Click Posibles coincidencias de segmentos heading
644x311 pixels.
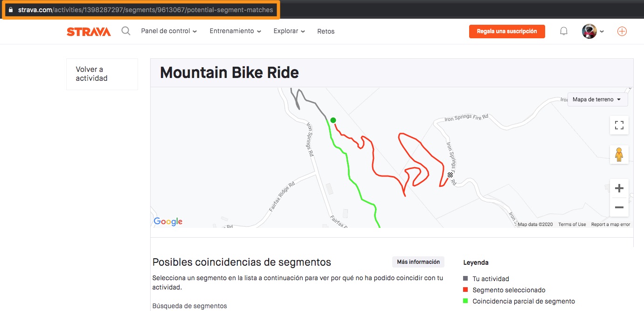pos(242,262)
